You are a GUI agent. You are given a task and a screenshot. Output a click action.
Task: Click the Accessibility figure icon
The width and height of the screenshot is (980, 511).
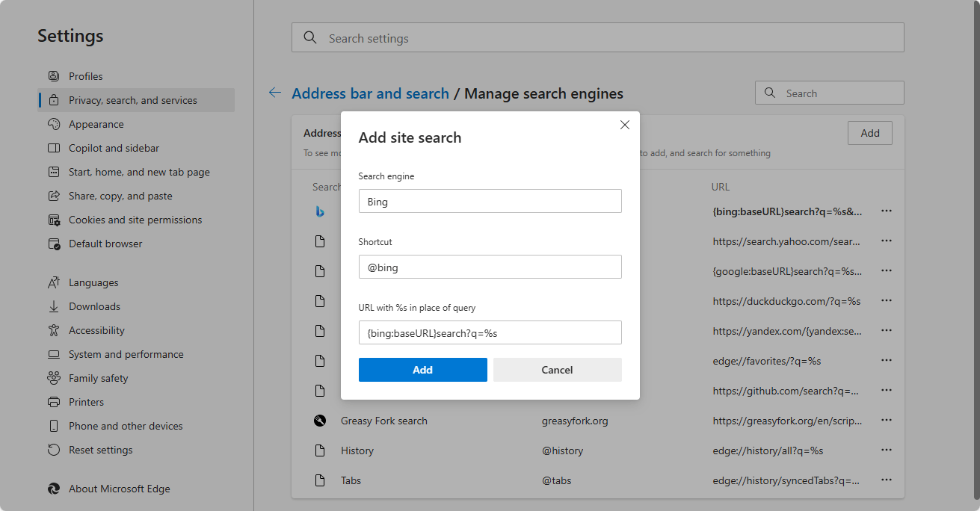coord(54,330)
